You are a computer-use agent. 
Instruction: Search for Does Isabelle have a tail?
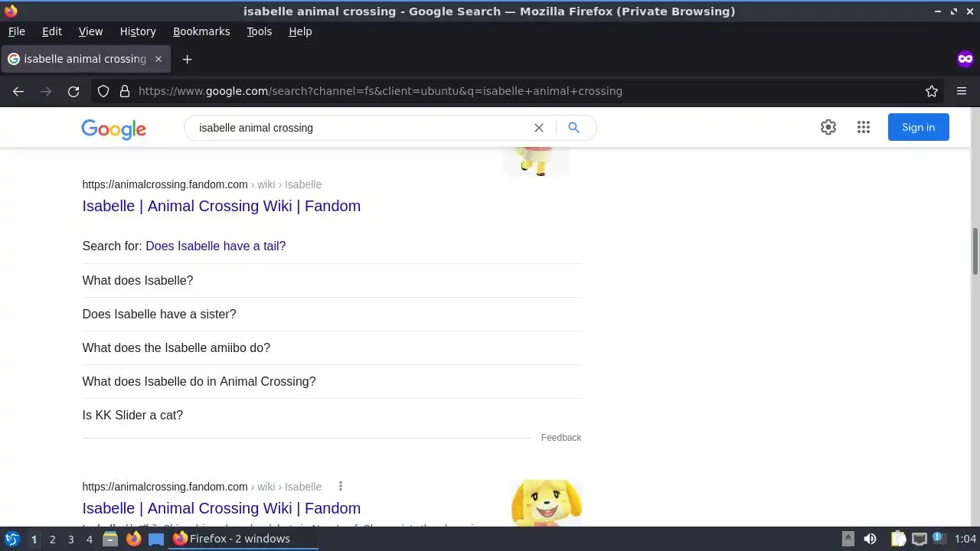click(x=215, y=246)
